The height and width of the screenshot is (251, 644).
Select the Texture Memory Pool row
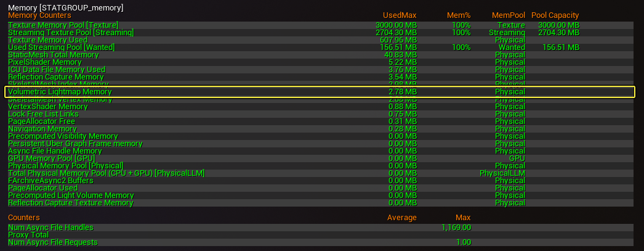click(321, 25)
